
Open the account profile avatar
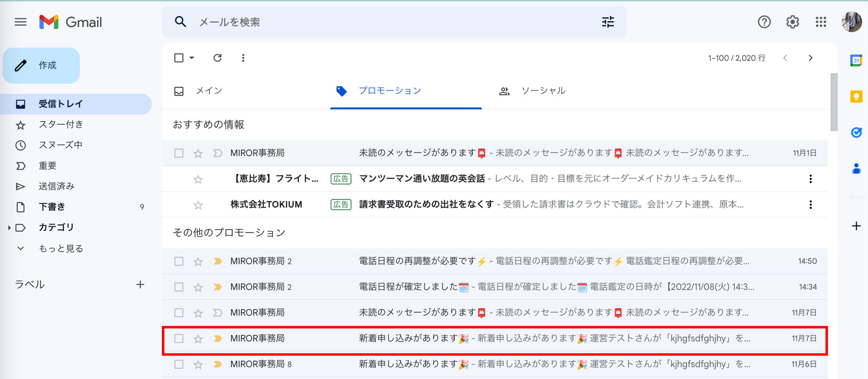(x=852, y=22)
